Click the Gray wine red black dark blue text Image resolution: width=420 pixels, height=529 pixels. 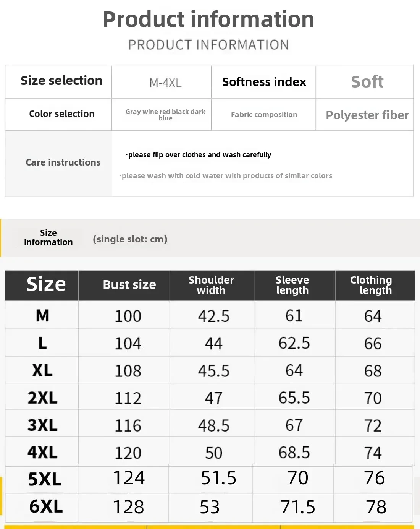(165, 115)
